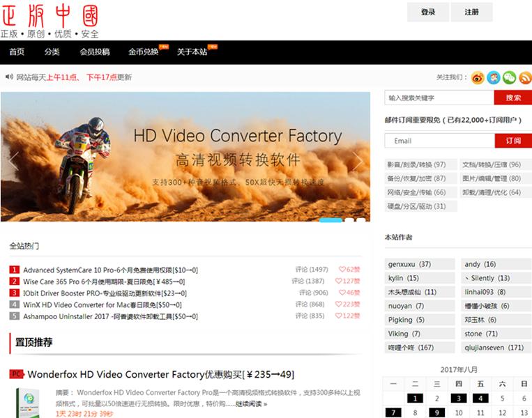Viewport: 532px width, 418px height.
Task: Select calendar date 1
Action: (415, 398)
